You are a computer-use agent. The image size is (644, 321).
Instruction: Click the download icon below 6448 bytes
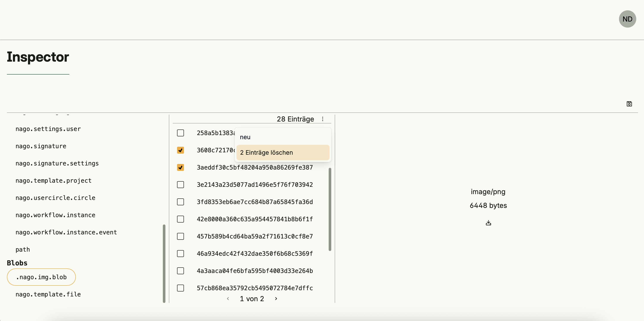click(488, 223)
